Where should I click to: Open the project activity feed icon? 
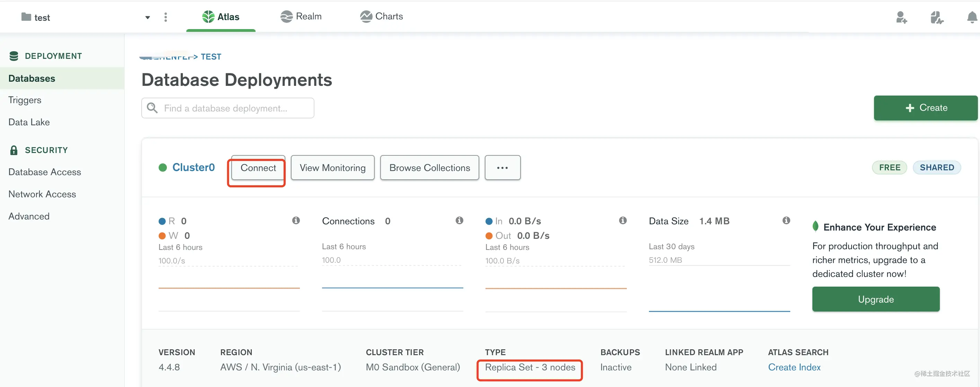coord(937,18)
